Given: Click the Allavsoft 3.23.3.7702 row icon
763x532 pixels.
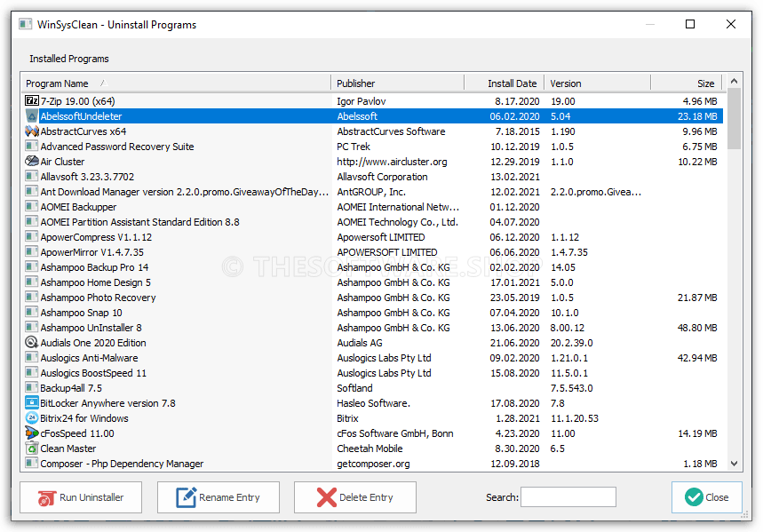Looking at the screenshot, I should pyautogui.click(x=32, y=176).
